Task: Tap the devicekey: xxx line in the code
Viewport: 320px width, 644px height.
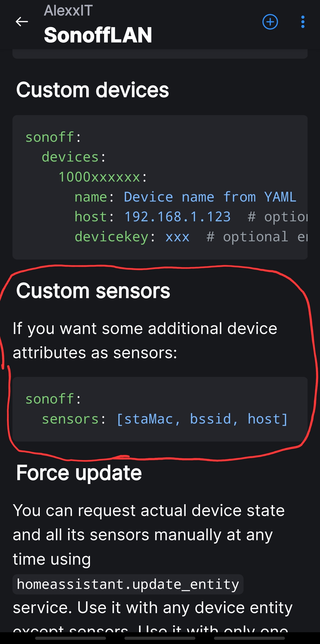Action: click(x=132, y=236)
